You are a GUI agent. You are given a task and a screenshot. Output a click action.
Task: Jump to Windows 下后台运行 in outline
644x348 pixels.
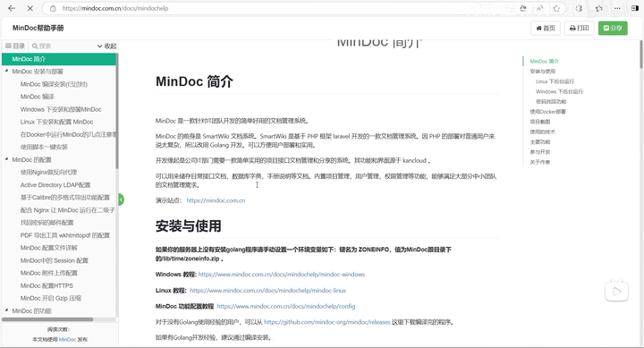tap(559, 91)
